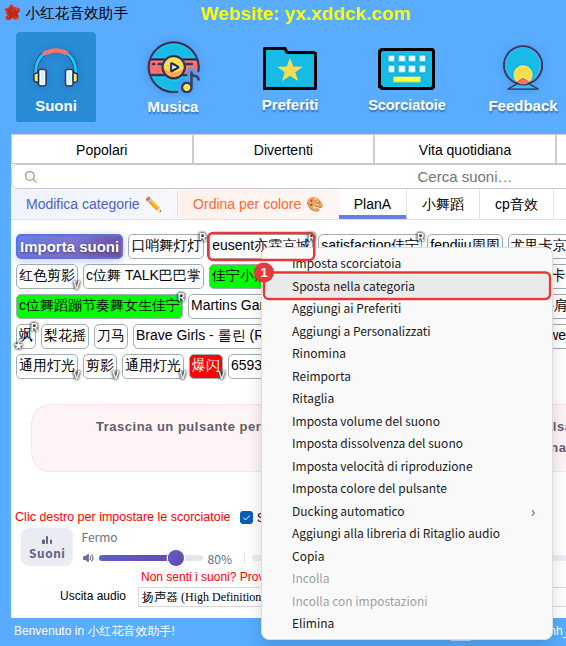
Task: Expand the Ducking automatico submenu arrow
Action: pyautogui.click(x=533, y=513)
